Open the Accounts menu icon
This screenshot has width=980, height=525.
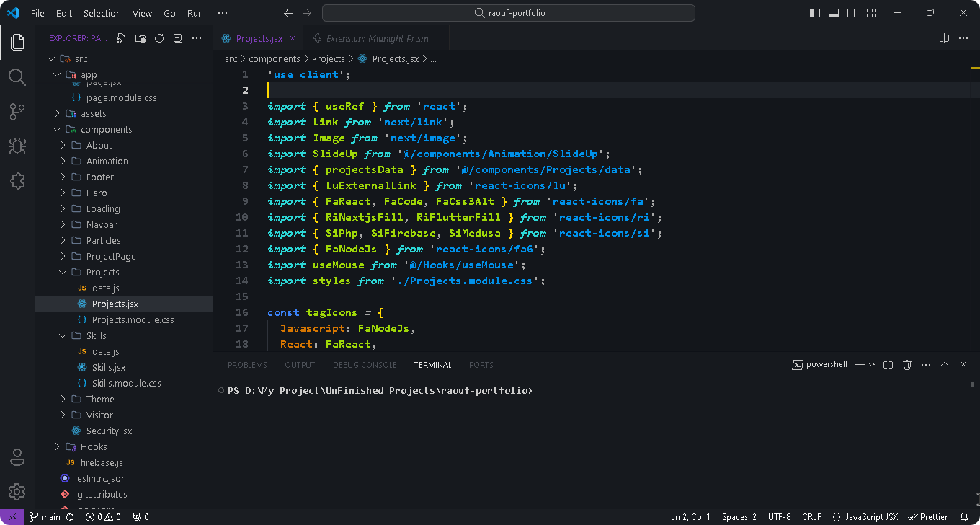click(x=17, y=457)
